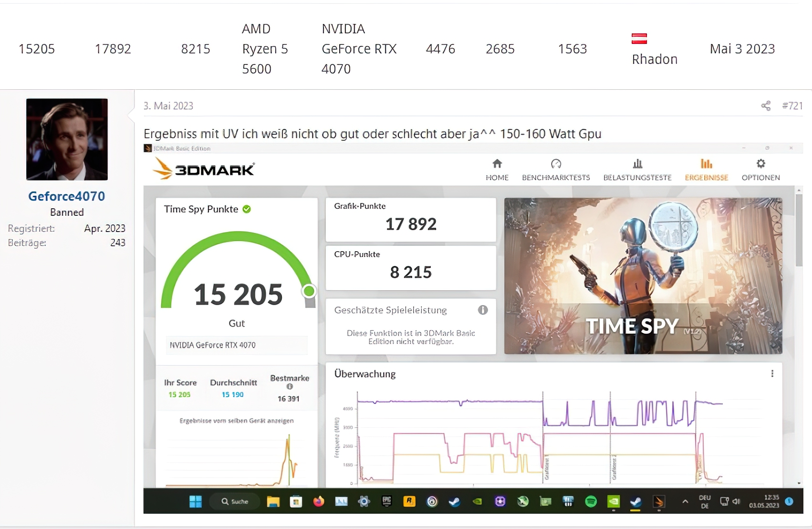This screenshot has width=812, height=529.
Task: Click the Mai 3 2023 table cell
Action: [742, 49]
